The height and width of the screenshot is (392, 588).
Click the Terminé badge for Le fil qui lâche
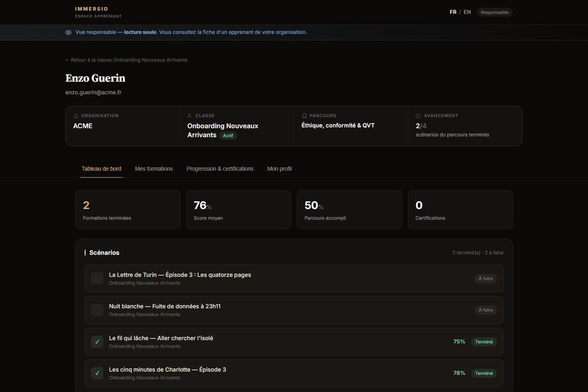point(484,342)
